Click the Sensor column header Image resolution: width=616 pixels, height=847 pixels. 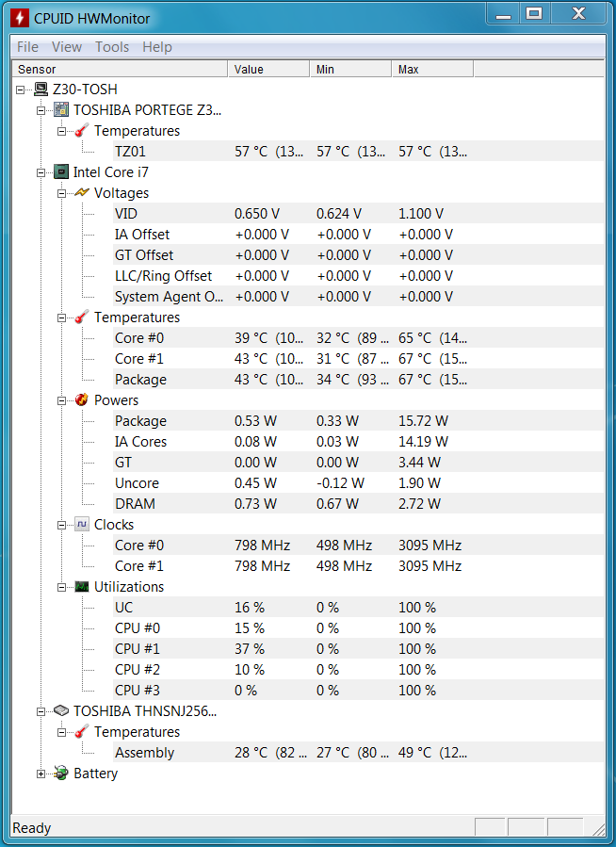120,69
